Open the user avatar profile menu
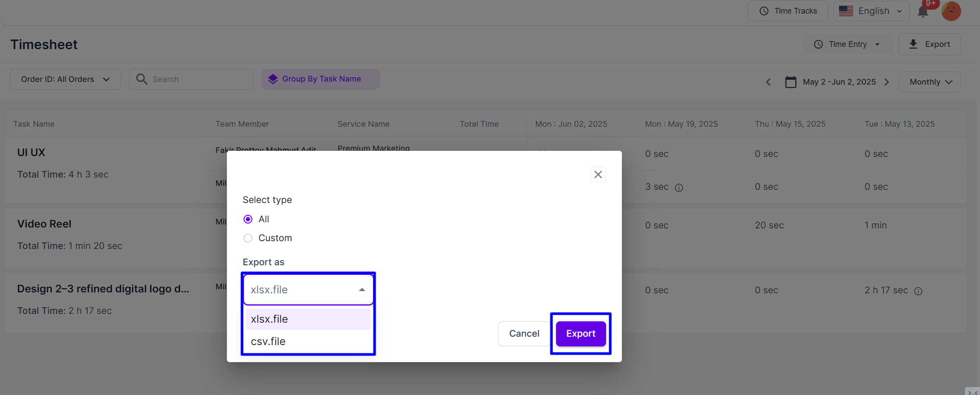 coord(951,11)
